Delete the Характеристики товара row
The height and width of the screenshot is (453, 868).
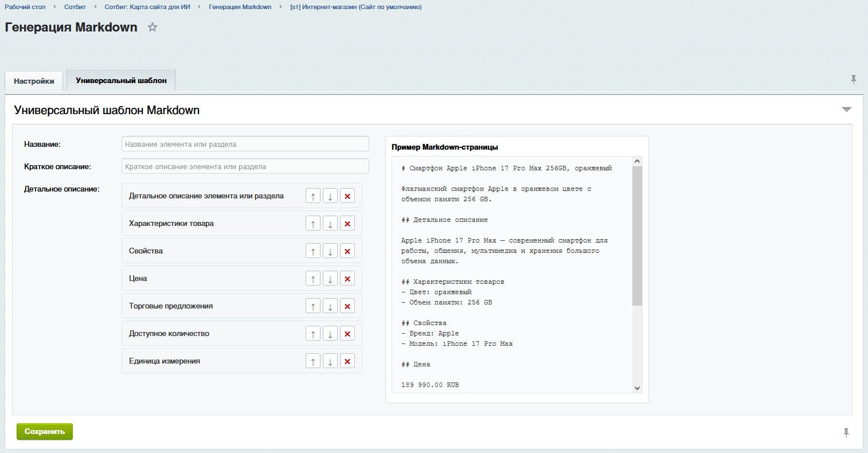click(x=347, y=223)
